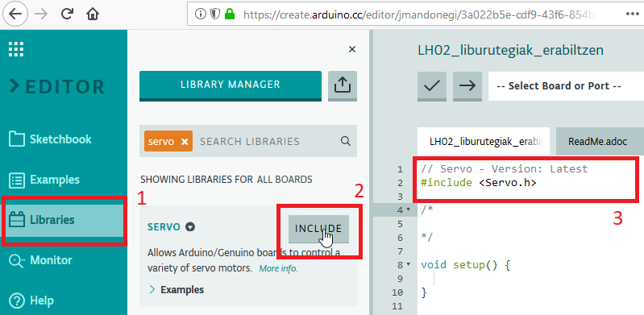
Task: Expand the SERVO library version dropdown
Action: coord(189,226)
